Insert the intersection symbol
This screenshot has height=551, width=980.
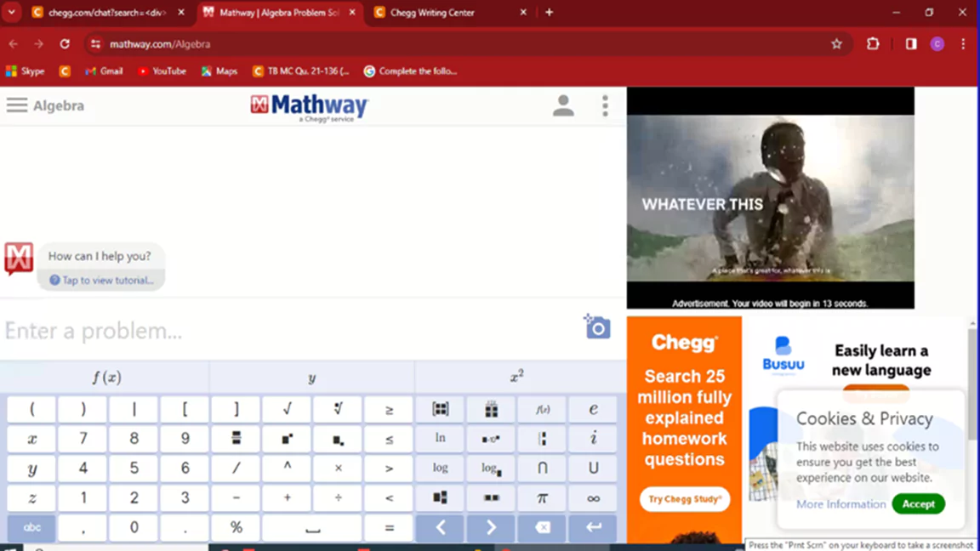pyautogui.click(x=542, y=468)
